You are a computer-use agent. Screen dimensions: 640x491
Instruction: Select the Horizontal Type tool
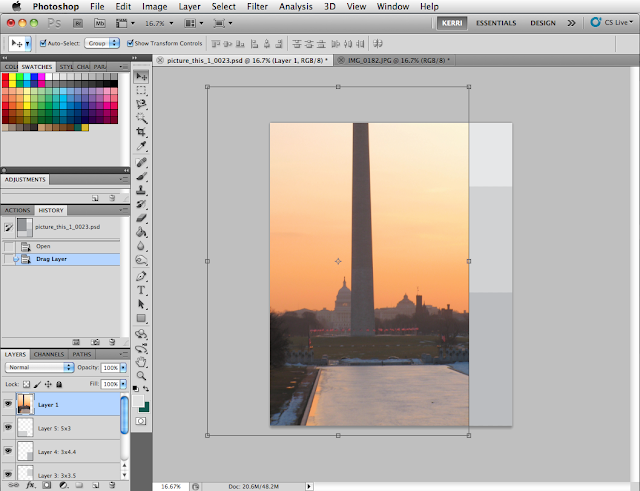point(142,290)
